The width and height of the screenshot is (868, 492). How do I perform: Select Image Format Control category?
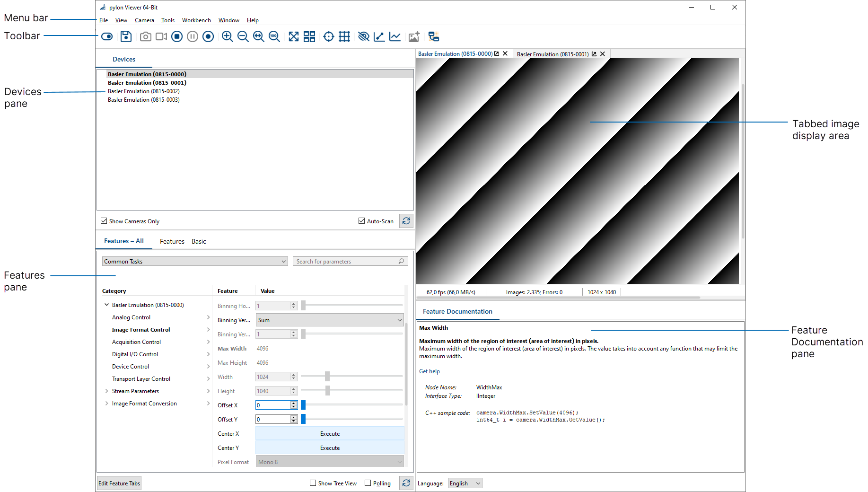point(141,330)
